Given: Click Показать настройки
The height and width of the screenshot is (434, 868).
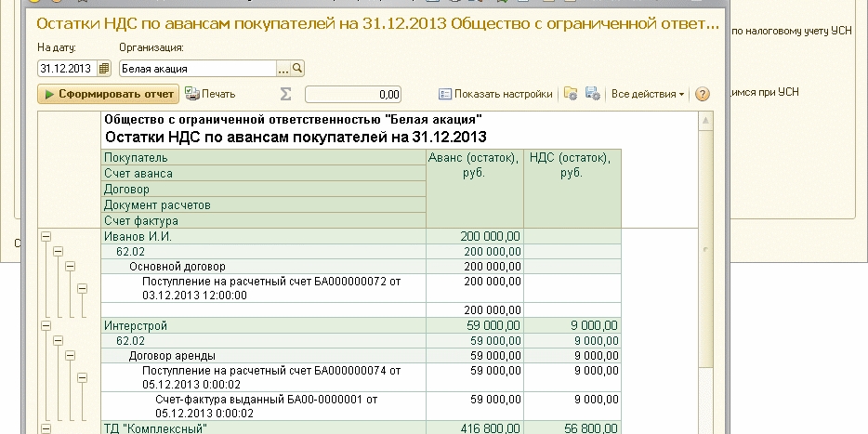Looking at the screenshot, I should [495, 94].
